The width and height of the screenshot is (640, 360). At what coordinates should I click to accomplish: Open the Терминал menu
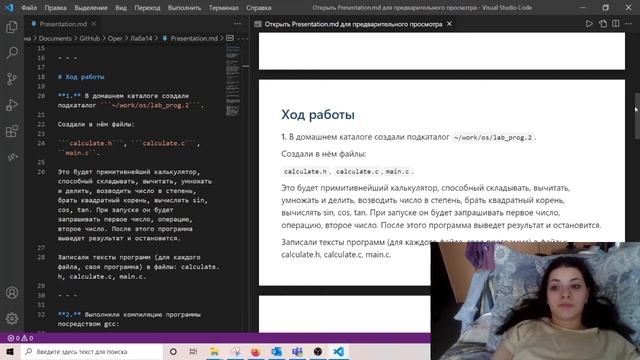coord(224,8)
